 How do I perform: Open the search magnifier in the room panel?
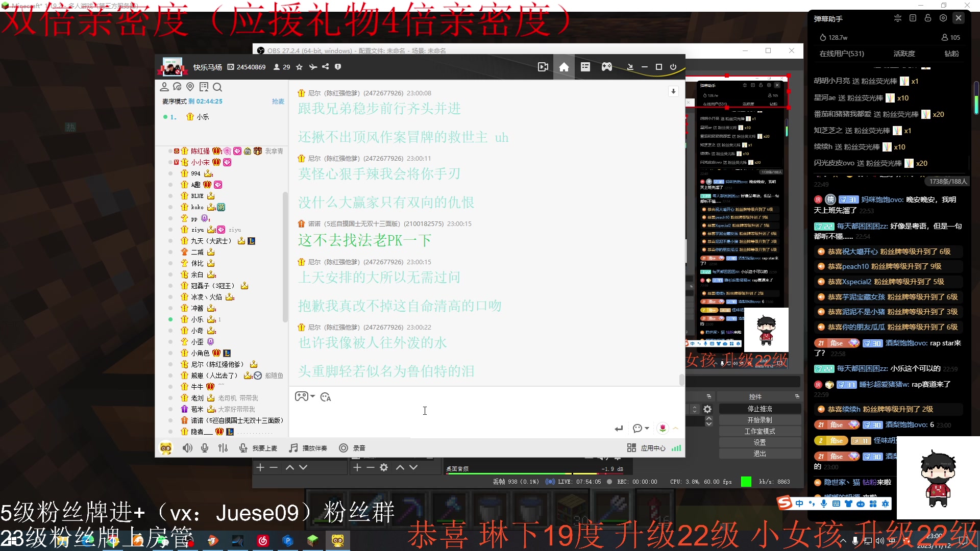click(x=217, y=87)
